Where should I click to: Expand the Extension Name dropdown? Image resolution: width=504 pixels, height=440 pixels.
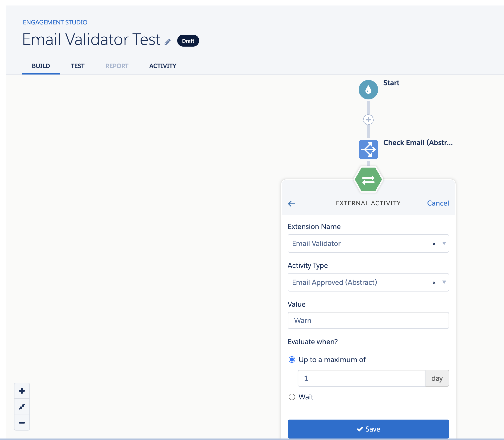(x=444, y=243)
